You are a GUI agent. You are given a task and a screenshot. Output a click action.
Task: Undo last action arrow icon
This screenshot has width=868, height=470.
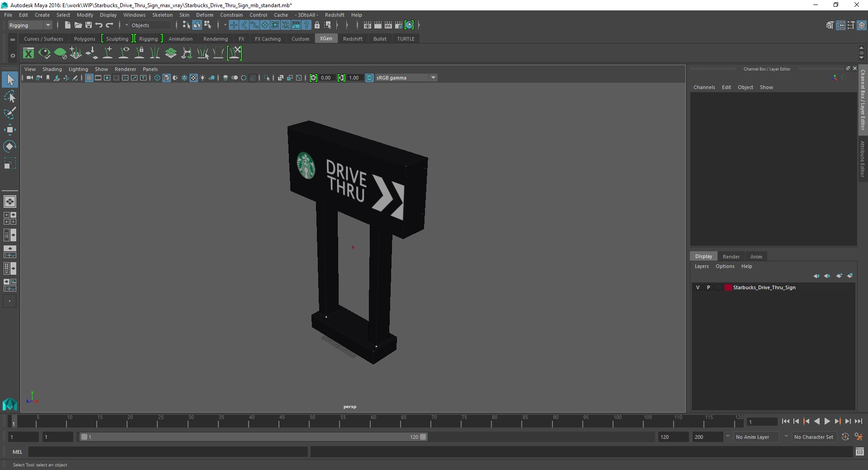click(99, 25)
